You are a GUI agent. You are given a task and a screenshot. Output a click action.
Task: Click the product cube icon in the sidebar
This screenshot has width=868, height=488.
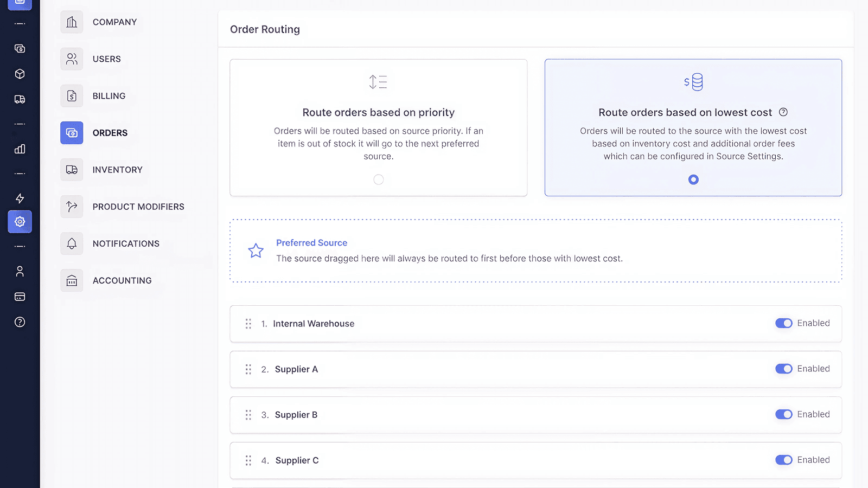[20, 74]
